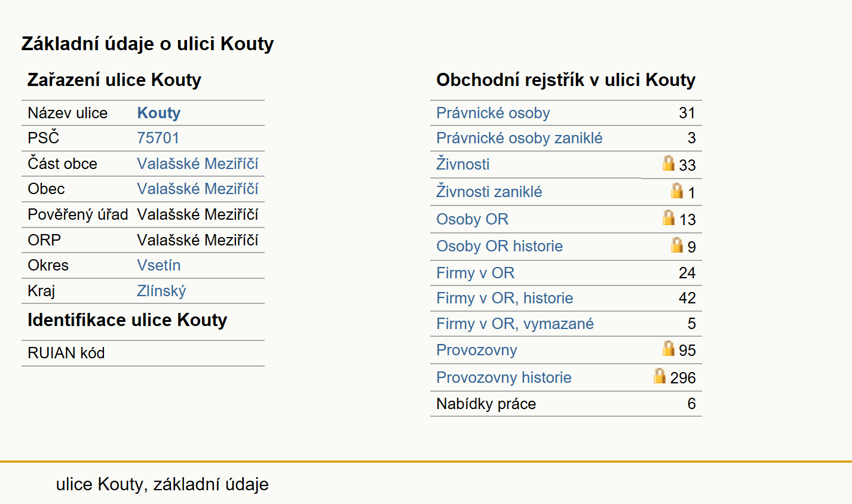The image size is (852, 504).
Task: Click the lock icon next to Živnosti zaniklé
Action: (677, 190)
